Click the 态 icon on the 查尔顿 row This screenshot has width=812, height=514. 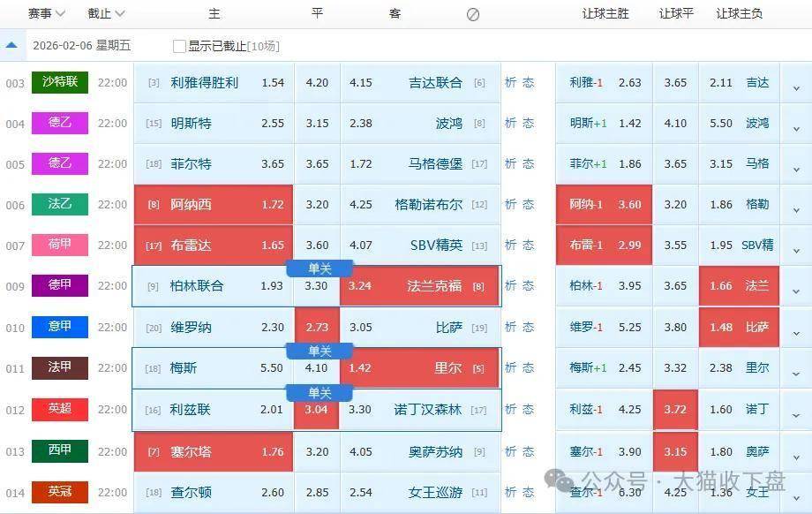527,492
